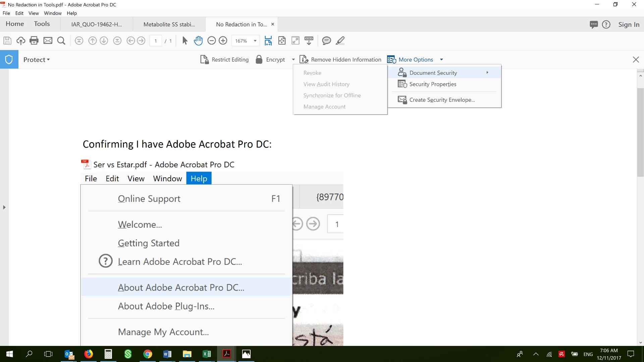Click the Add comment sticky note icon

pyautogui.click(x=326, y=41)
